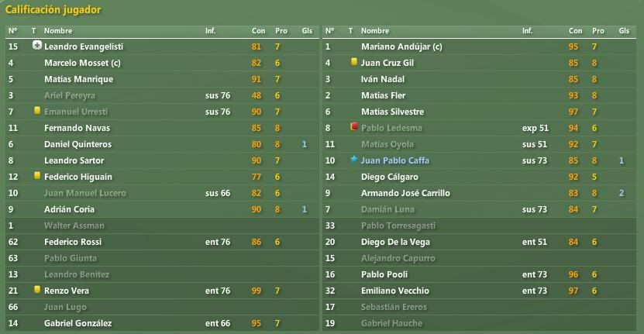Screen dimensions: 644x334
Task: Open Armando José Carrillo player name
Action: coord(405,193)
